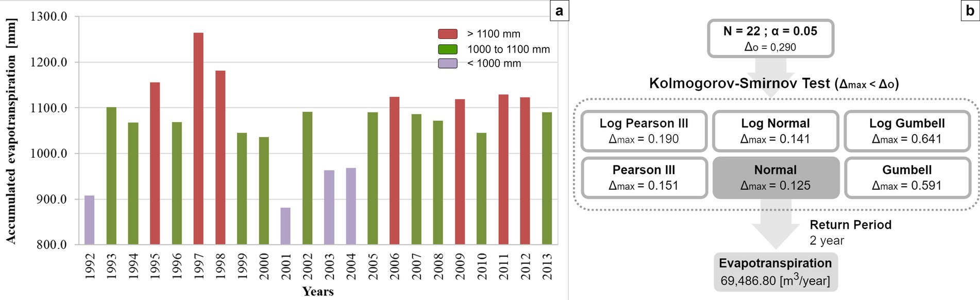Click the panel 'b' label box

970,11
